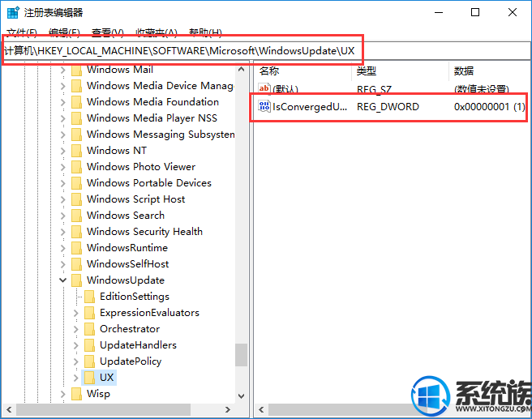The image size is (532, 419).
Task: Click the Windows Script Host folder icon
Action: [77, 199]
